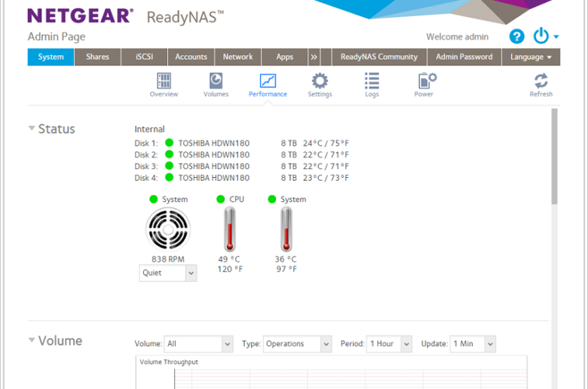
Task: Click the Welcome admin text
Action: [x=457, y=37]
